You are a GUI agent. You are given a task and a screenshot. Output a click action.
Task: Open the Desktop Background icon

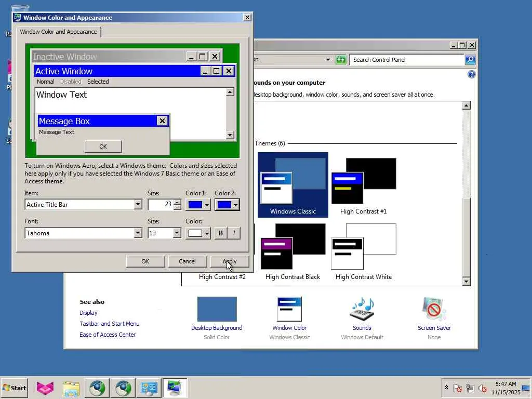pos(217,309)
